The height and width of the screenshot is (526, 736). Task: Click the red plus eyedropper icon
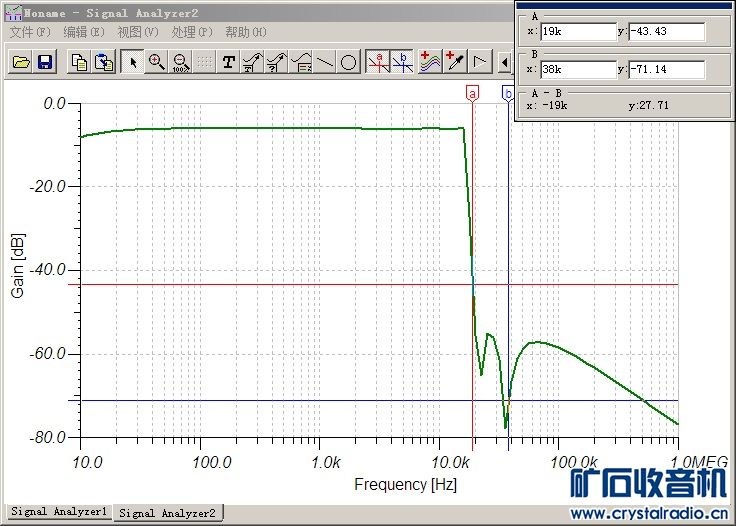tap(455, 62)
